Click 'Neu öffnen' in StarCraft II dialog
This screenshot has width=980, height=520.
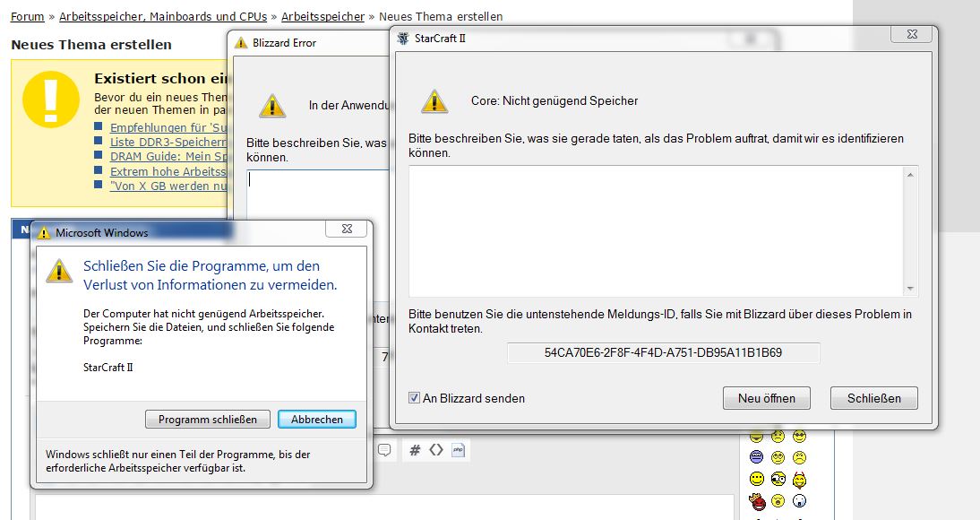tap(766, 398)
